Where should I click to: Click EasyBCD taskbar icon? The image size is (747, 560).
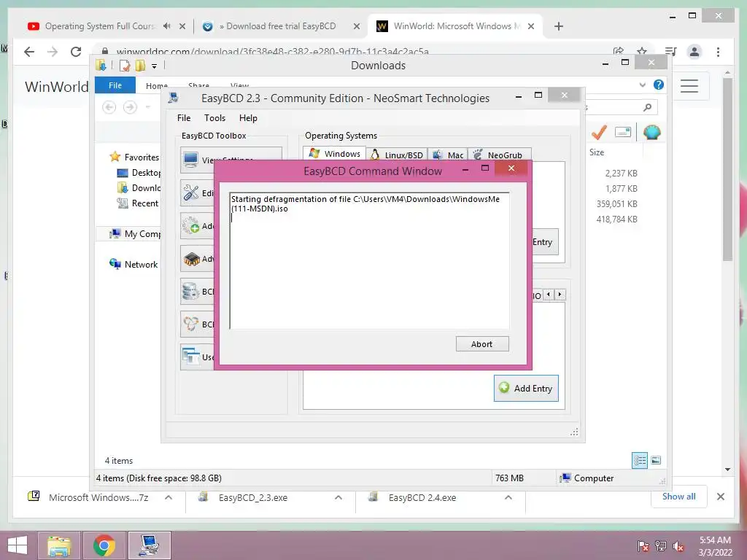point(149,545)
